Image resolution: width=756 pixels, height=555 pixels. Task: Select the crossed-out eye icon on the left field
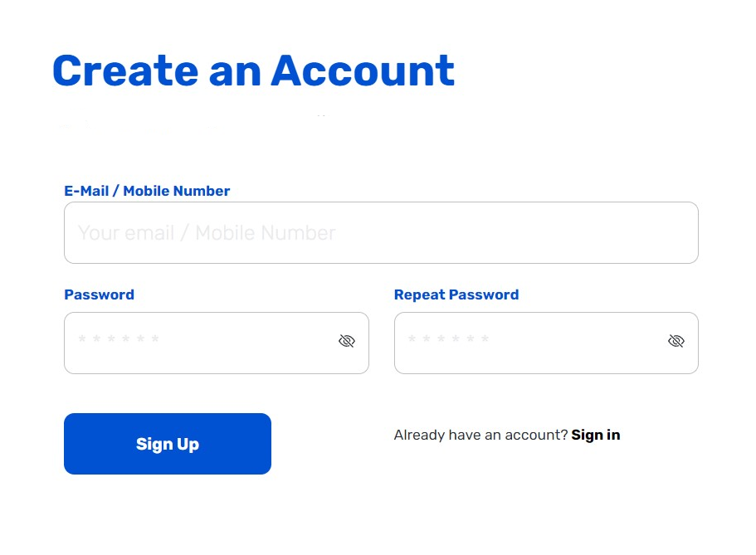point(347,340)
